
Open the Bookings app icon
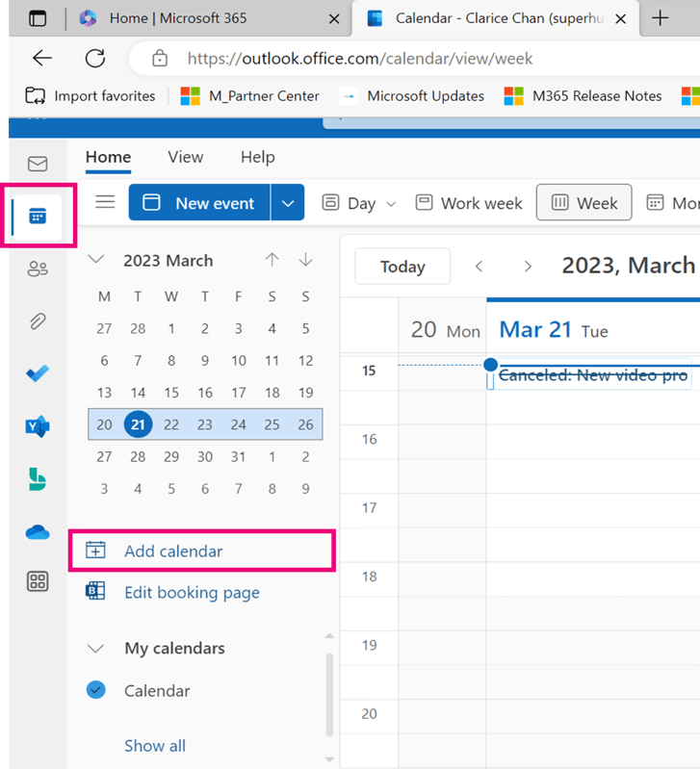tap(38, 478)
